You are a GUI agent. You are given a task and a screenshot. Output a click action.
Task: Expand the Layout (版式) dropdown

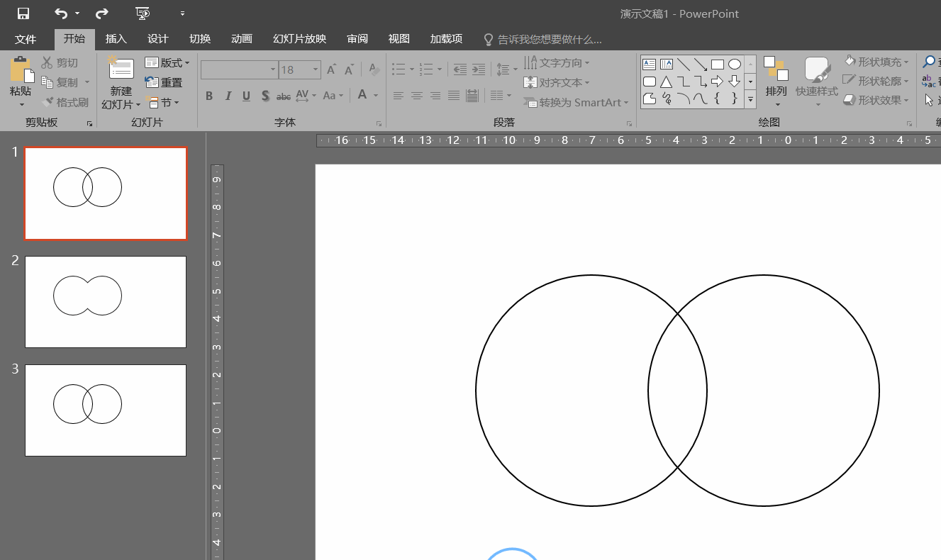pos(167,63)
